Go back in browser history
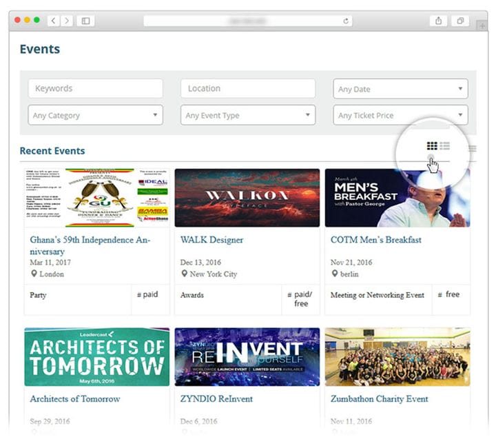Image resolution: width=496 pixels, height=448 pixels. point(54,21)
